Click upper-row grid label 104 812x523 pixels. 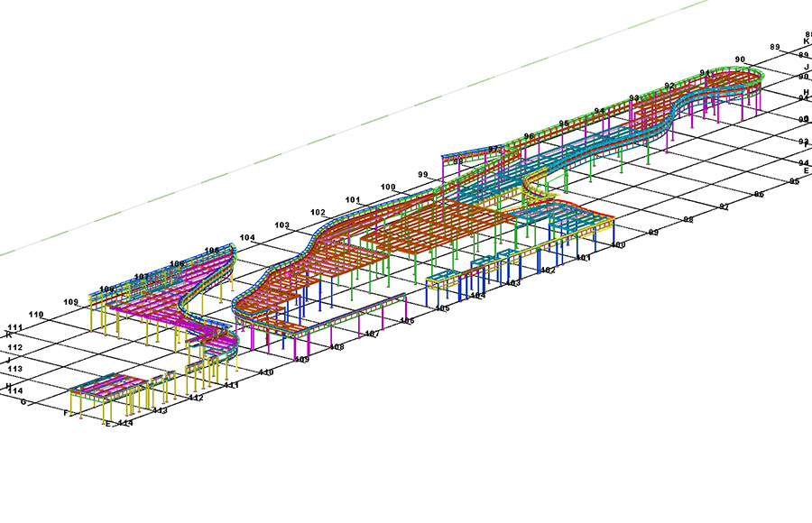pyautogui.click(x=247, y=238)
